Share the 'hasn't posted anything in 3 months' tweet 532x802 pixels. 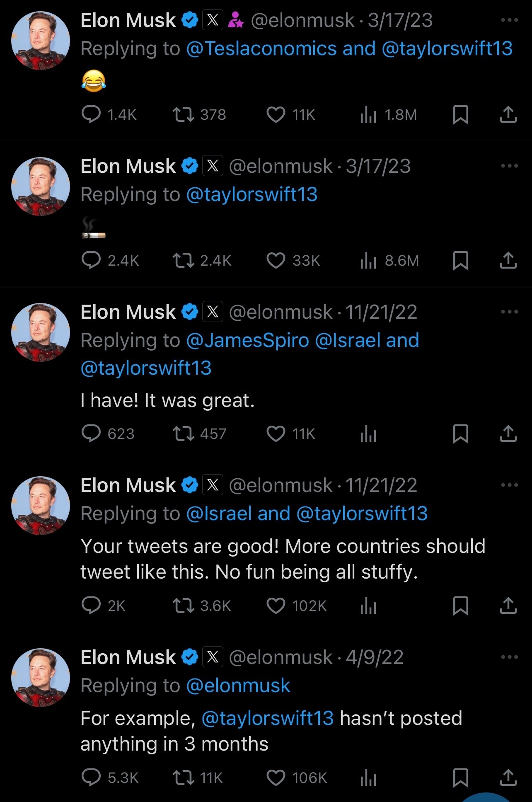tap(509, 778)
